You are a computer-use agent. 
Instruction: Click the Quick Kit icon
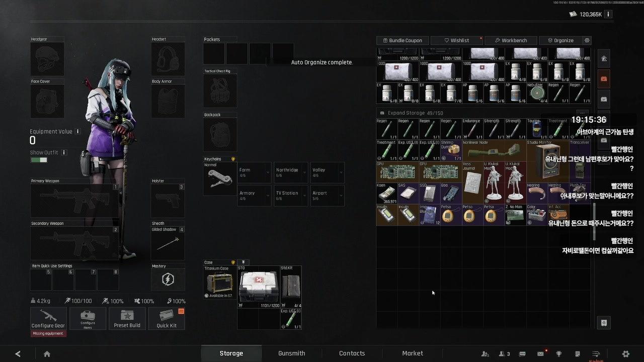[167, 318]
